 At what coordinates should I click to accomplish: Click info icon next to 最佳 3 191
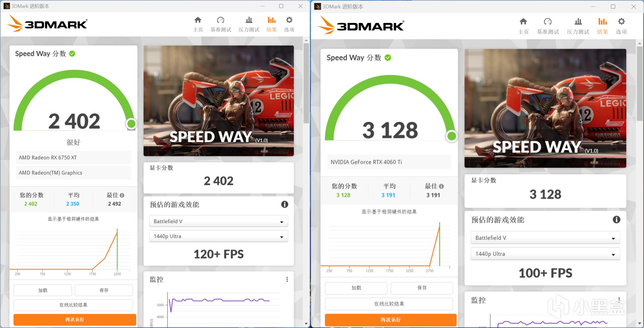(x=441, y=186)
